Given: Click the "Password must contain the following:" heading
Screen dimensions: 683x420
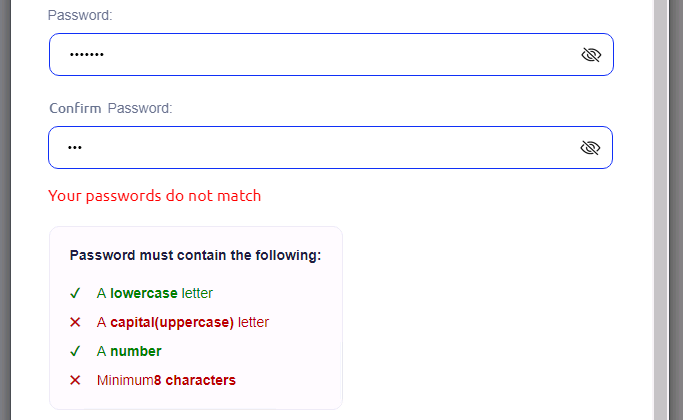Looking at the screenshot, I should (x=195, y=256).
